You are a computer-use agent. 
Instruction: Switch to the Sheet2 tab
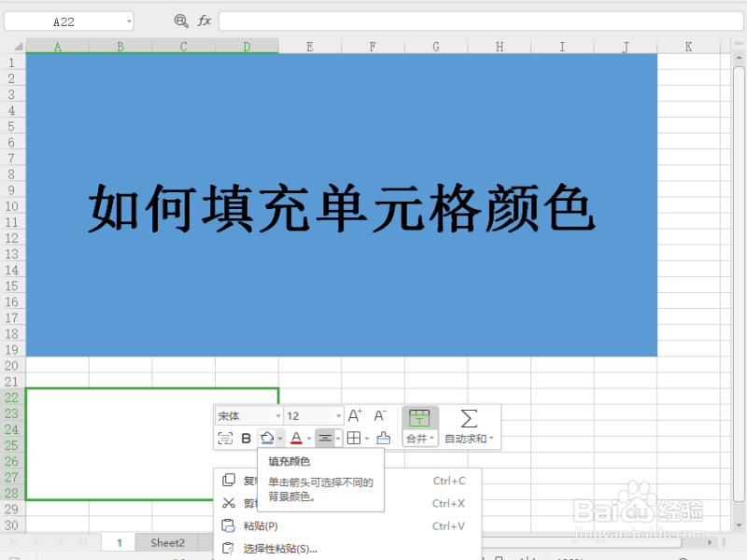[167, 542]
